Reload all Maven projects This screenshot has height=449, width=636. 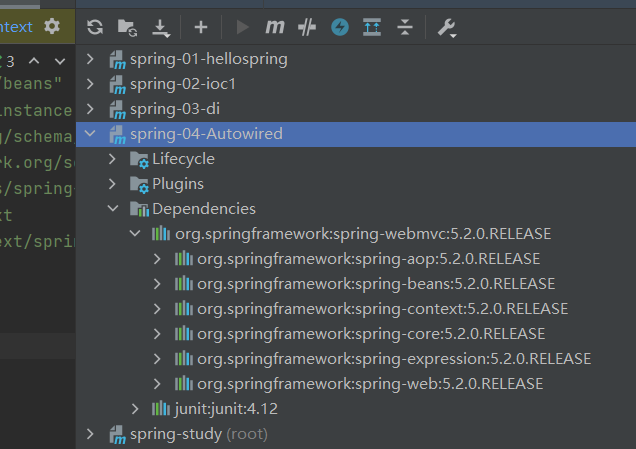pos(95,28)
